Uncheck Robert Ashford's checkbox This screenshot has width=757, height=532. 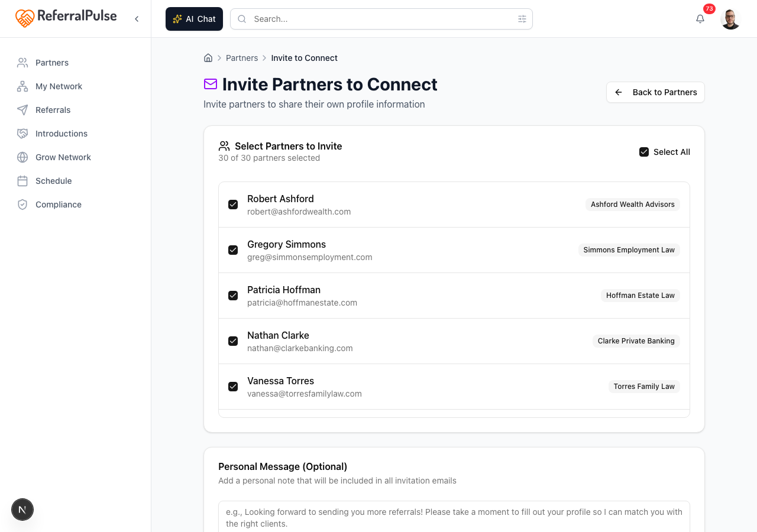click(x=233, y=205)
